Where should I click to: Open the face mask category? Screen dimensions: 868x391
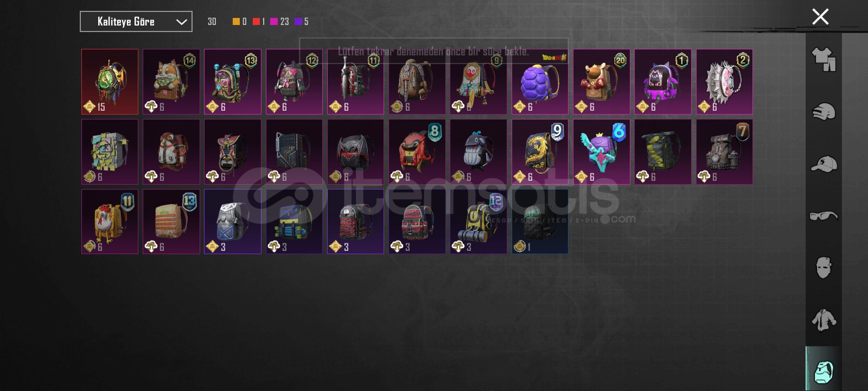tap(824, 267)
